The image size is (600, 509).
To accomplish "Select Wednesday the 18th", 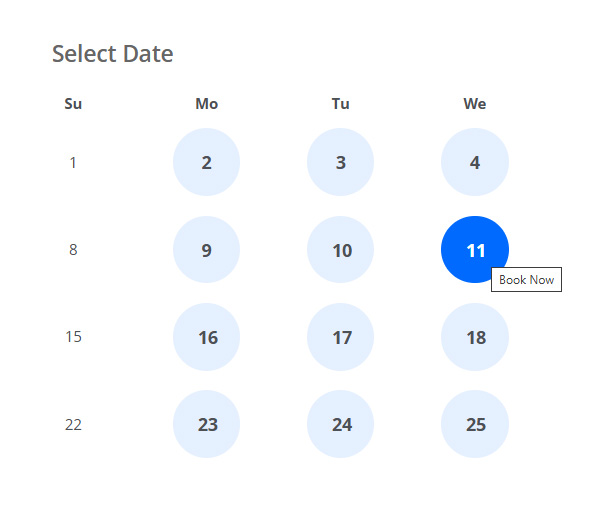I will (475, 337).
